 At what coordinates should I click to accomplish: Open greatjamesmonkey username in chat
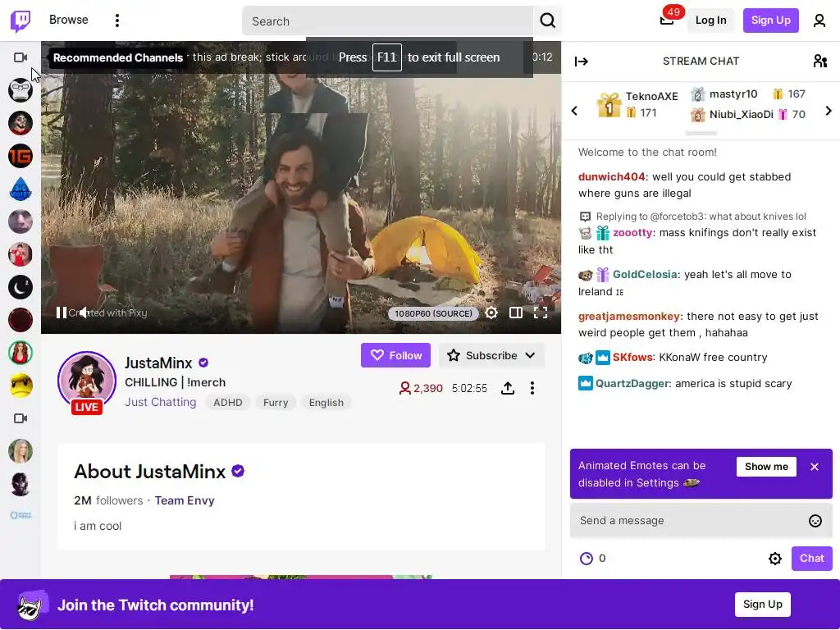(x=629, y=316)
